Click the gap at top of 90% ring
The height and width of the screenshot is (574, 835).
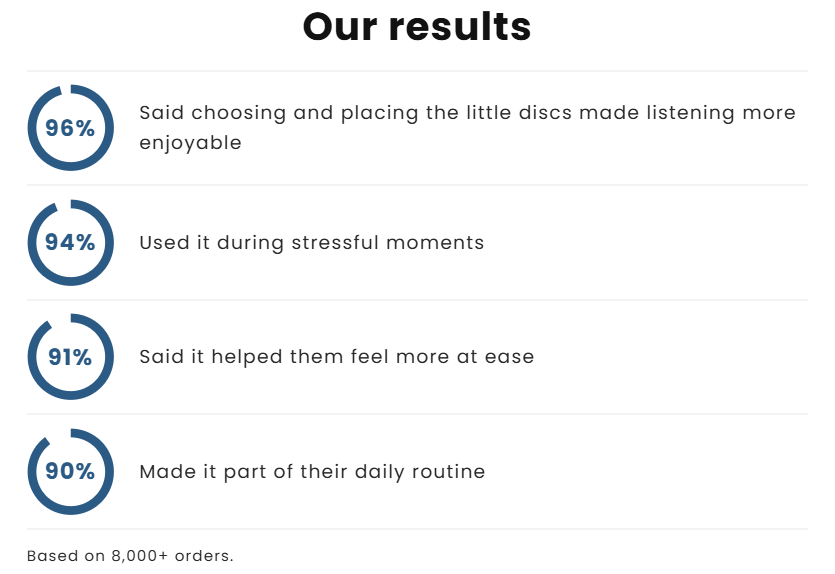pos(58,436)
